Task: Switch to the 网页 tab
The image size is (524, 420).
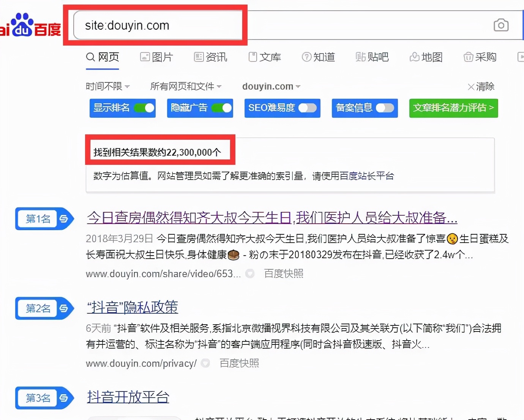Action: (102, 57)
